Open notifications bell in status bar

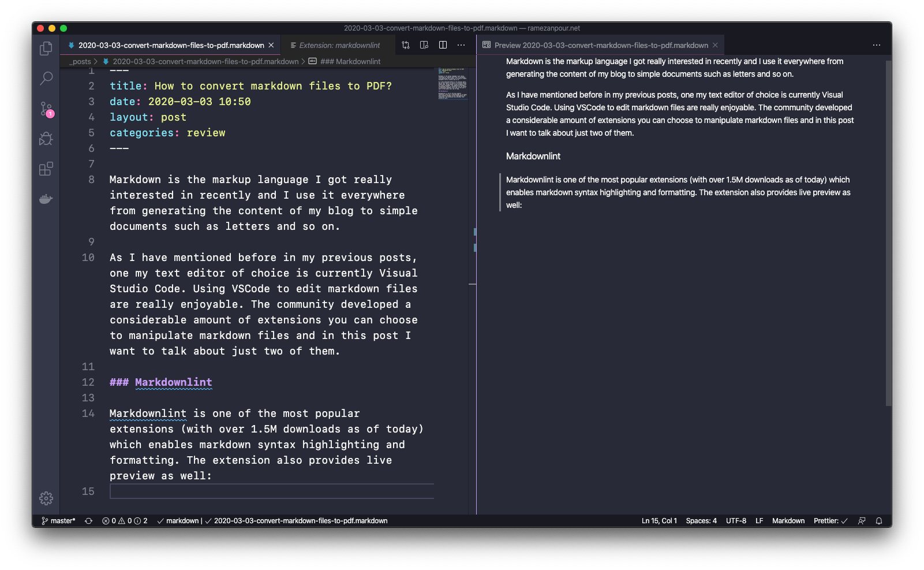coord(879,521)
